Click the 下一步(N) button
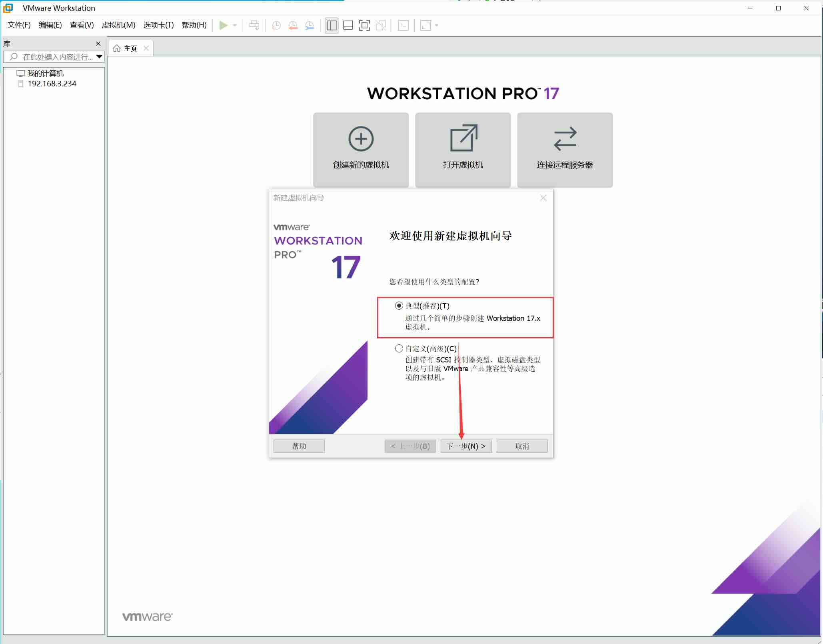This screenshot has width=823, height=644. pos(466,446)
